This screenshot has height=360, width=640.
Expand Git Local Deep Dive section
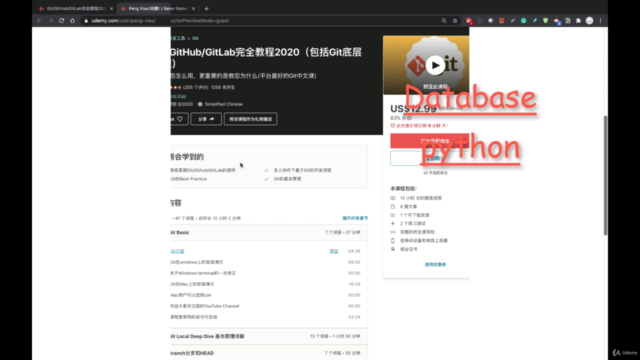click(269, 336)
